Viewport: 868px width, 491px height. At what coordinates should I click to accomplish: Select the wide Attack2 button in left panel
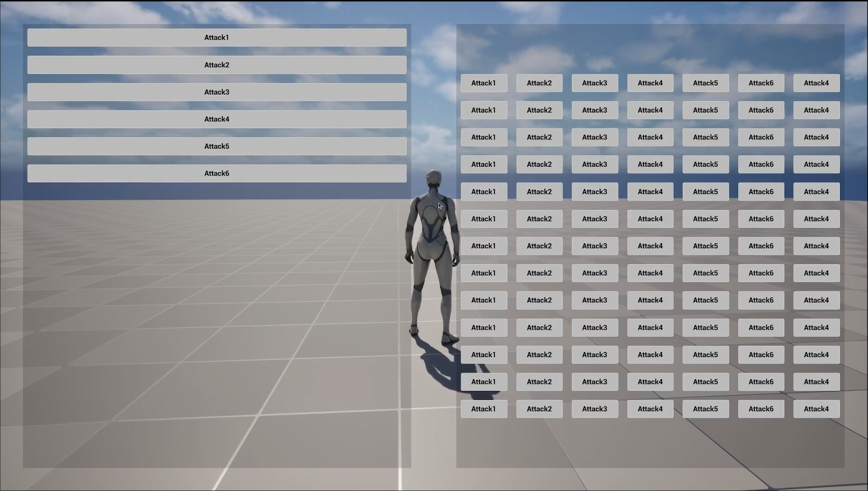(217, 65)
